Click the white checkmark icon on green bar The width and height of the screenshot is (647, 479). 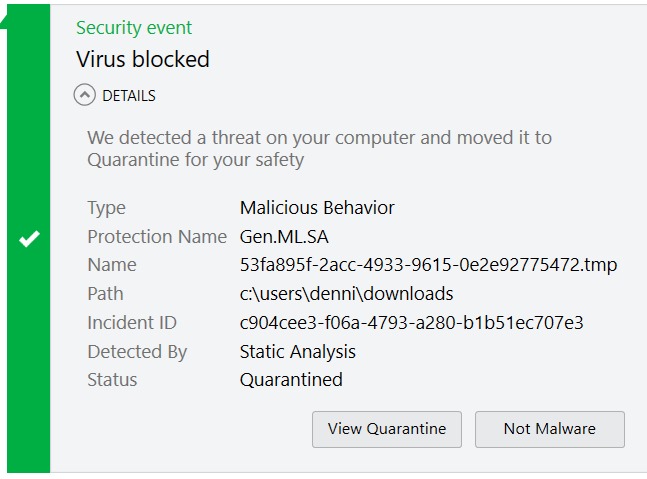29,239
